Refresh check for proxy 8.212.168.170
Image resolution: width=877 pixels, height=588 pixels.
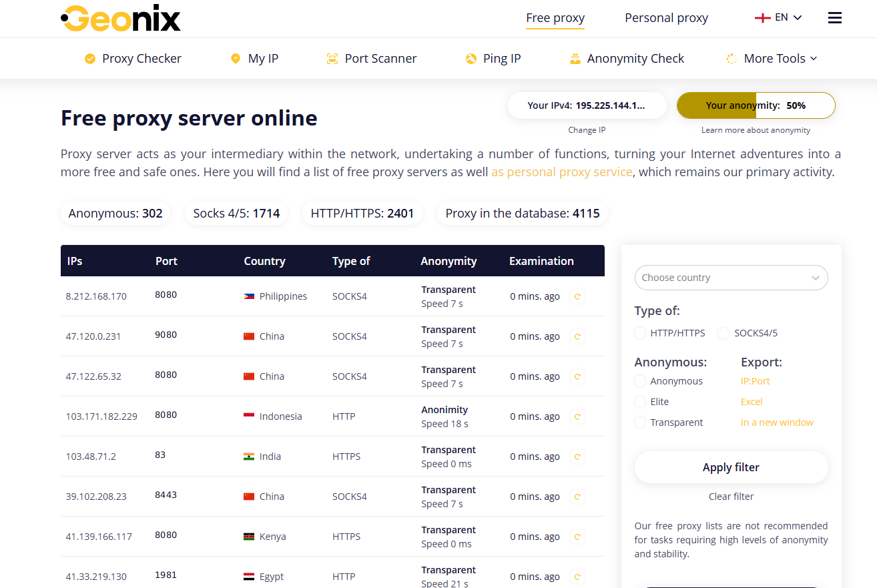click(577, 296)
